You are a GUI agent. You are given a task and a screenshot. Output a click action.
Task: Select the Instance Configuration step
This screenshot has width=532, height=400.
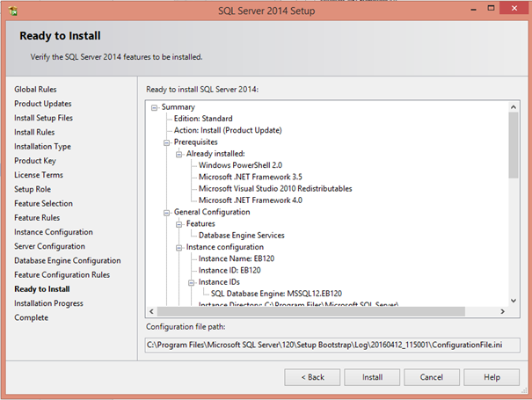tap(54, 232)
